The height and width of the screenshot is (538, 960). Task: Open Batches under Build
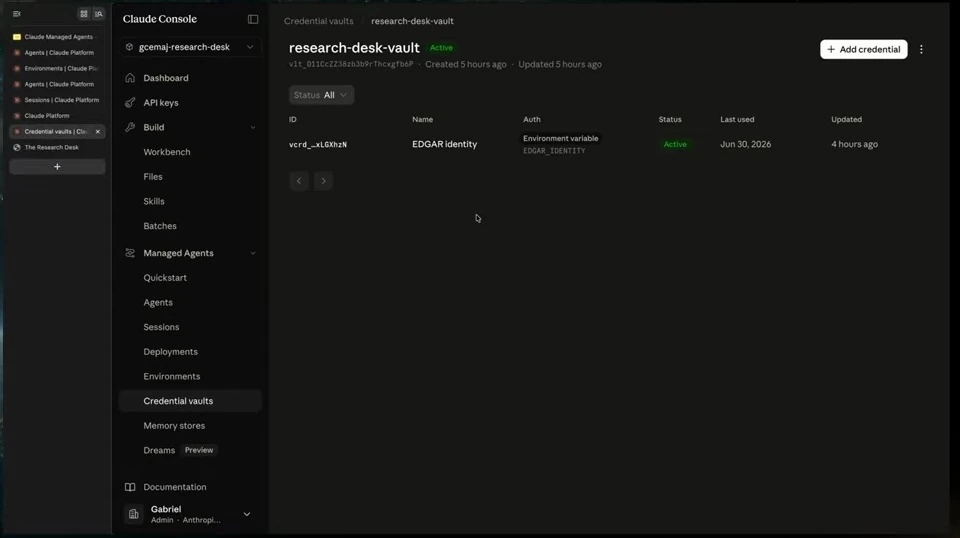click(160, 226)
